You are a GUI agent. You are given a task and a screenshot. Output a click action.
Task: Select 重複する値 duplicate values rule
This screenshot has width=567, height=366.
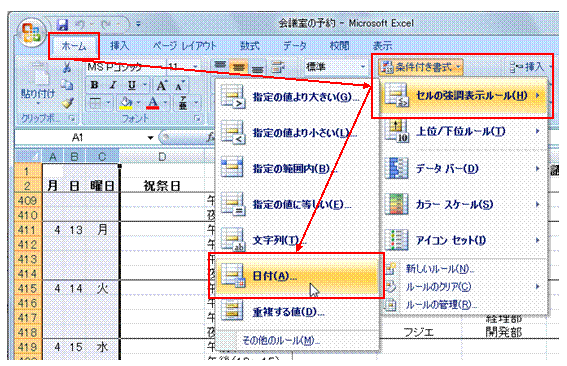click(297, 312)
